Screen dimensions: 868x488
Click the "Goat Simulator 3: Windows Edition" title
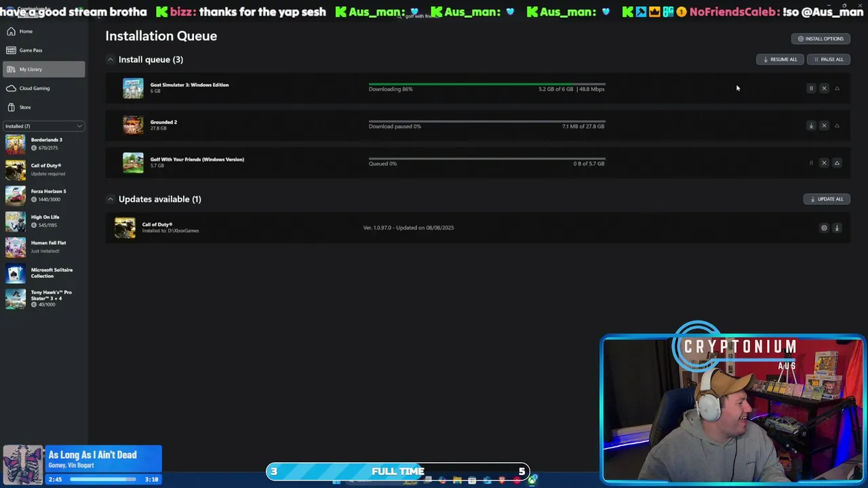189,85
